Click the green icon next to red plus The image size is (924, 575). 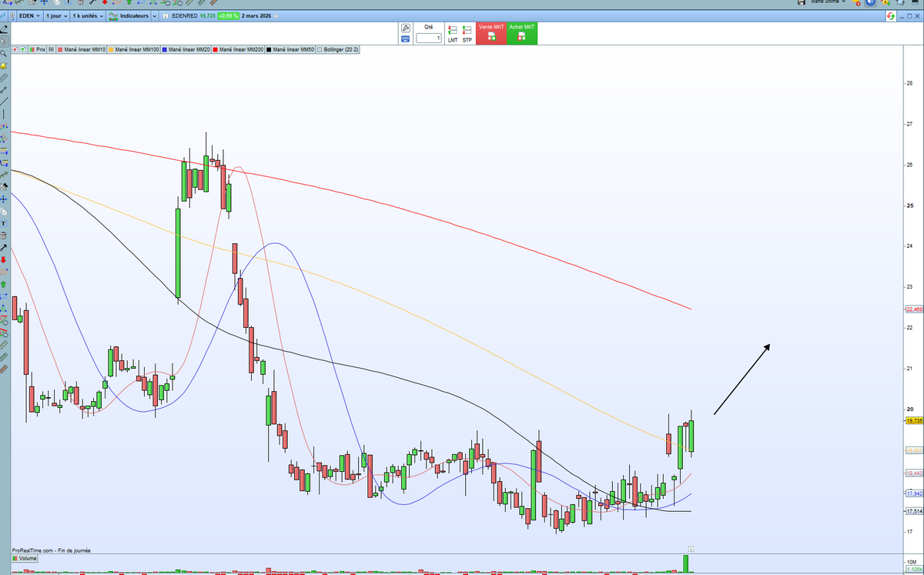(x=23, y=49)
